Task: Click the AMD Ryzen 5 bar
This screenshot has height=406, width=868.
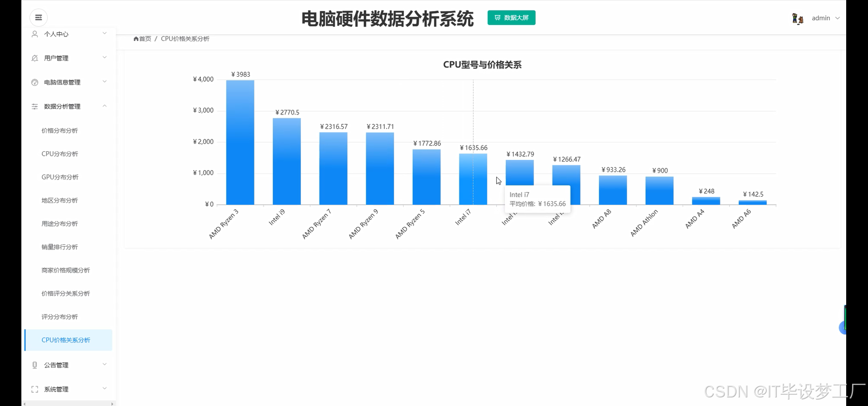Action: click(x=426, y=177)
